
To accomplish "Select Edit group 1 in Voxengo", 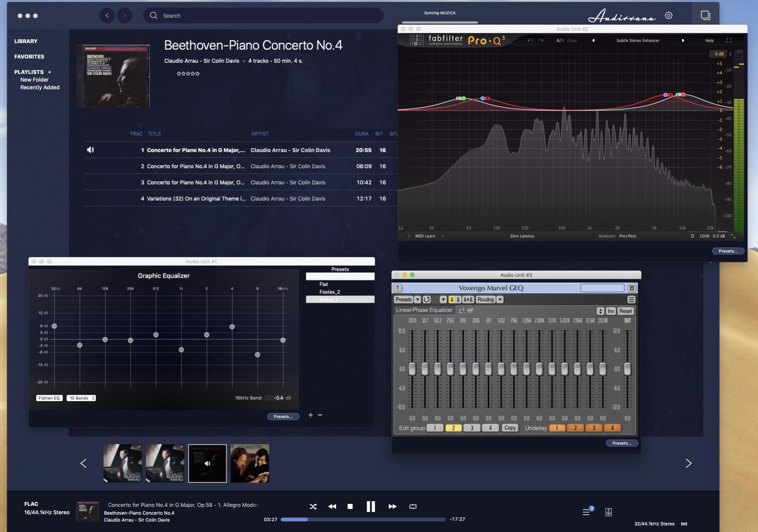I will click(x=435, y=428).
